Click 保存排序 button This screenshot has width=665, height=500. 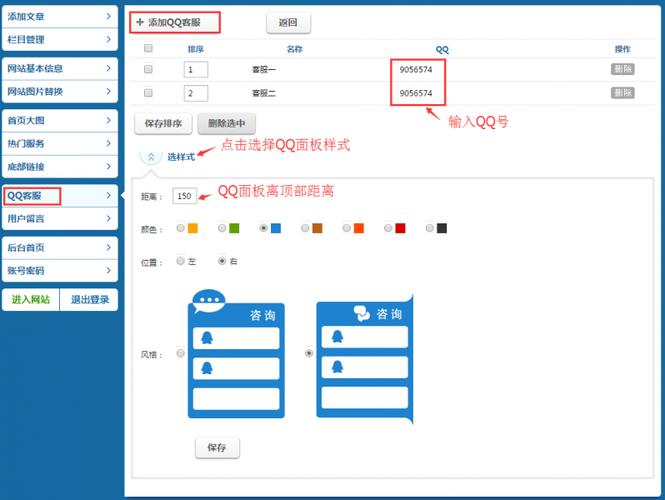[x=163, y=123]
